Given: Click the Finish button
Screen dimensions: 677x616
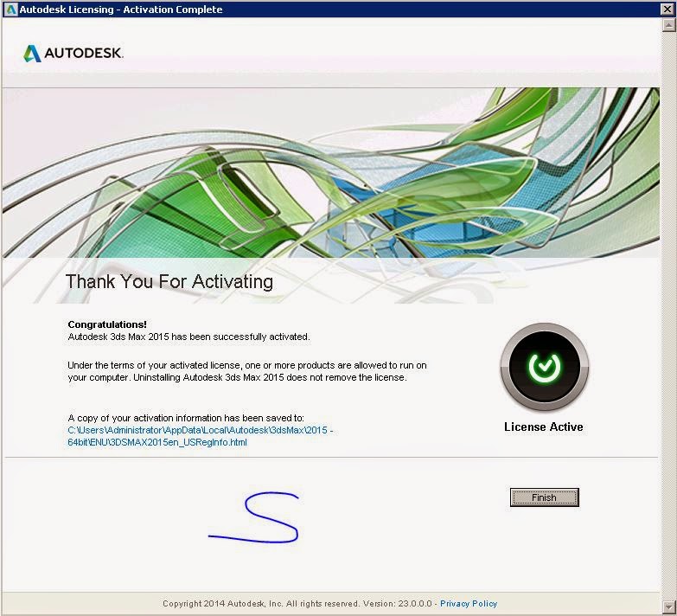Looking at the screenshot, I should click(544, 497).
